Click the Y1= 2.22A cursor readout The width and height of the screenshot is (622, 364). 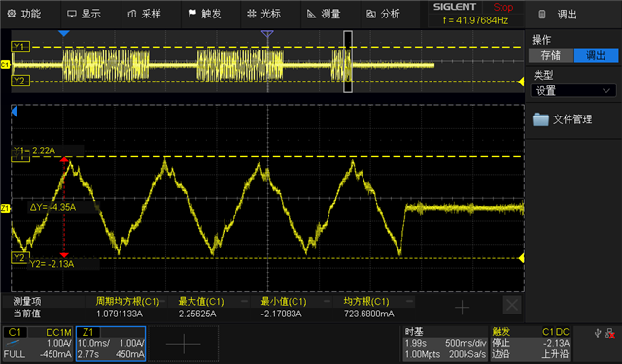click(35, 150)
